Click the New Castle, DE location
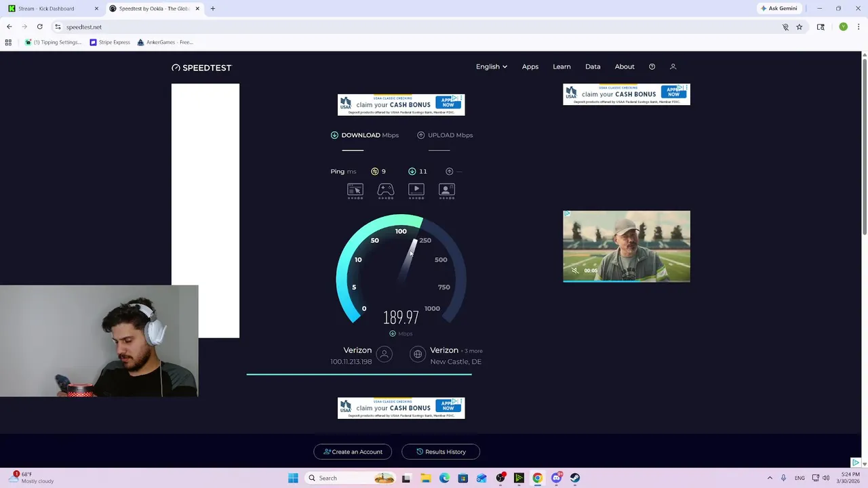This screenshot has height=488, width=868. tap(456, 362)
